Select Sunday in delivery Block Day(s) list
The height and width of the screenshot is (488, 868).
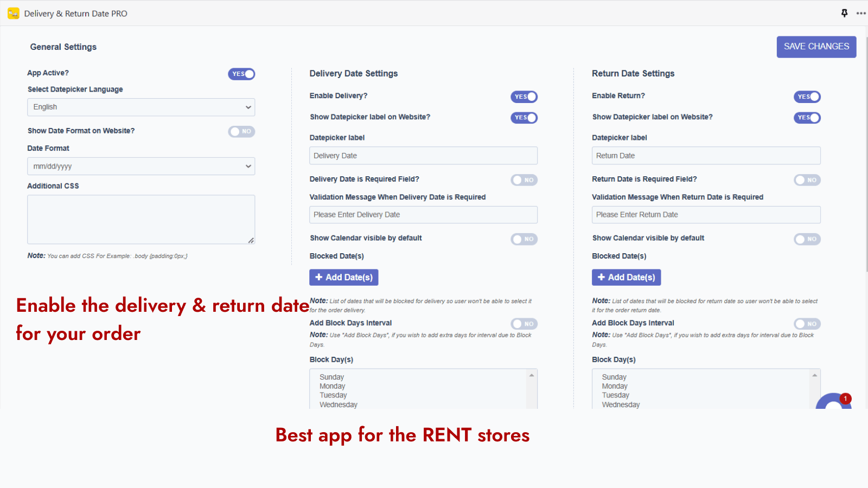click(331, 376)
